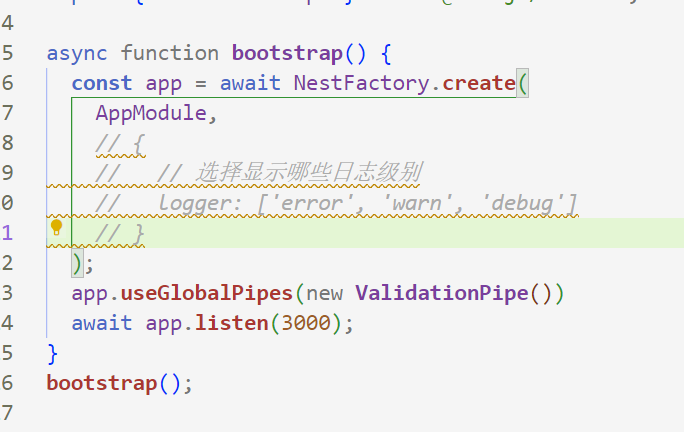Viewport: 684px width, 432px height.
Task: Click the Chinese comment about log levels
Action: pyautogui.click(x=307, y=172)
